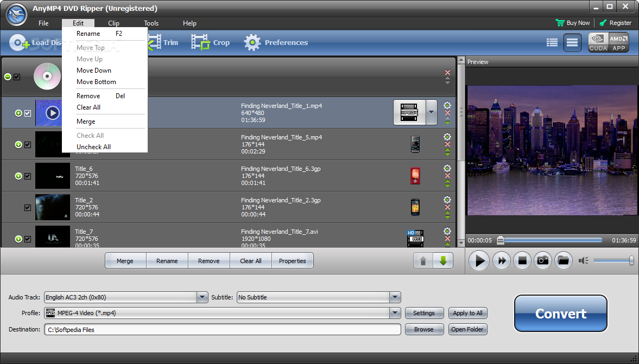Click the MPEG4 profile format icon

pos(409,112)
